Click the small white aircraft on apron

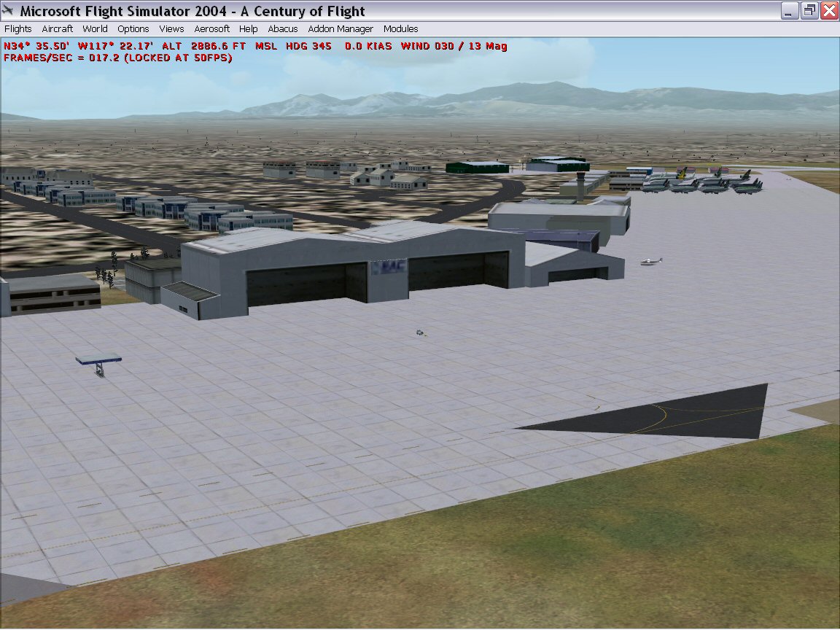[651, 262]
